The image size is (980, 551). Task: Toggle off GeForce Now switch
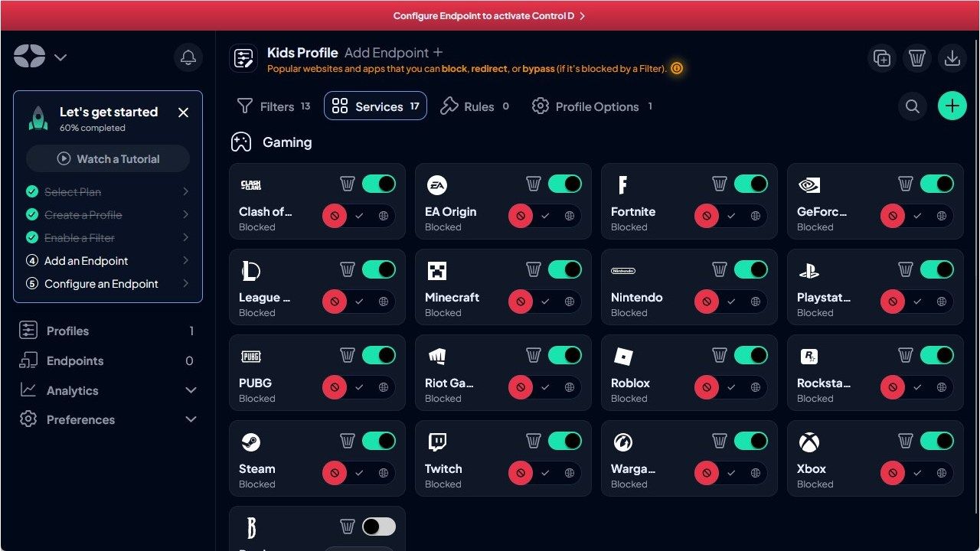937,184
